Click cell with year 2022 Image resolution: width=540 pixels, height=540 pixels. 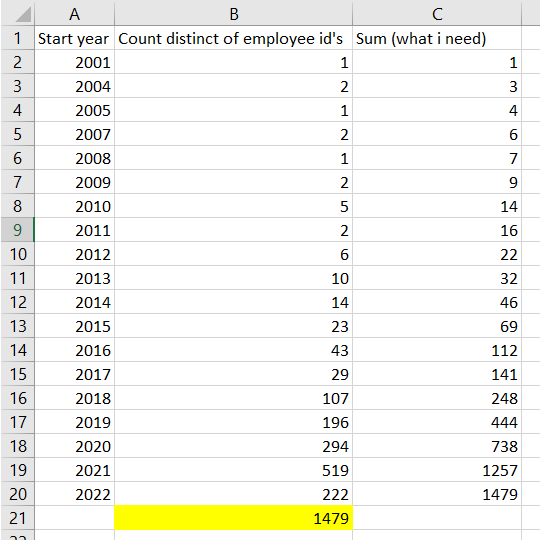[x=74, y=494]
